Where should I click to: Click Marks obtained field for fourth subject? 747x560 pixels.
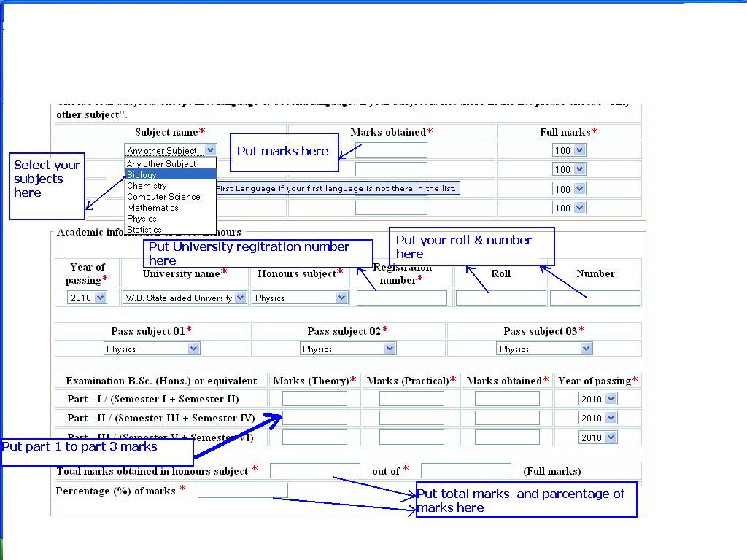391,208
